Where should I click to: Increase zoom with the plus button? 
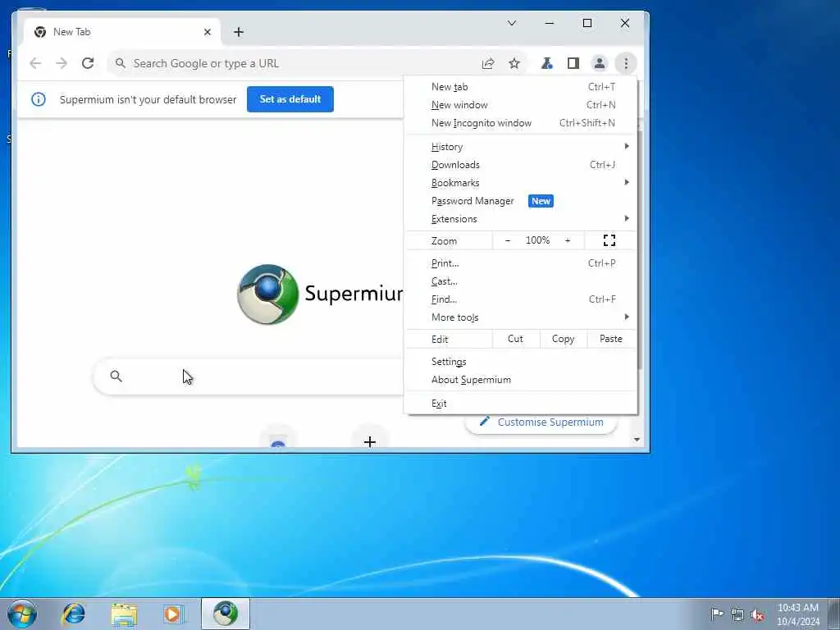point(568,240)
